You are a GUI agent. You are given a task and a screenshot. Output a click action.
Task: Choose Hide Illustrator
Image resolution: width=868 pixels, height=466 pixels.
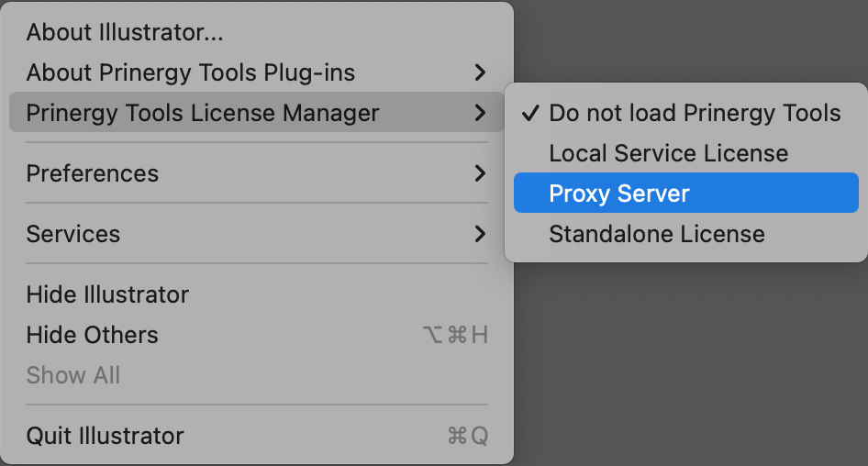(x=107, y=294)
